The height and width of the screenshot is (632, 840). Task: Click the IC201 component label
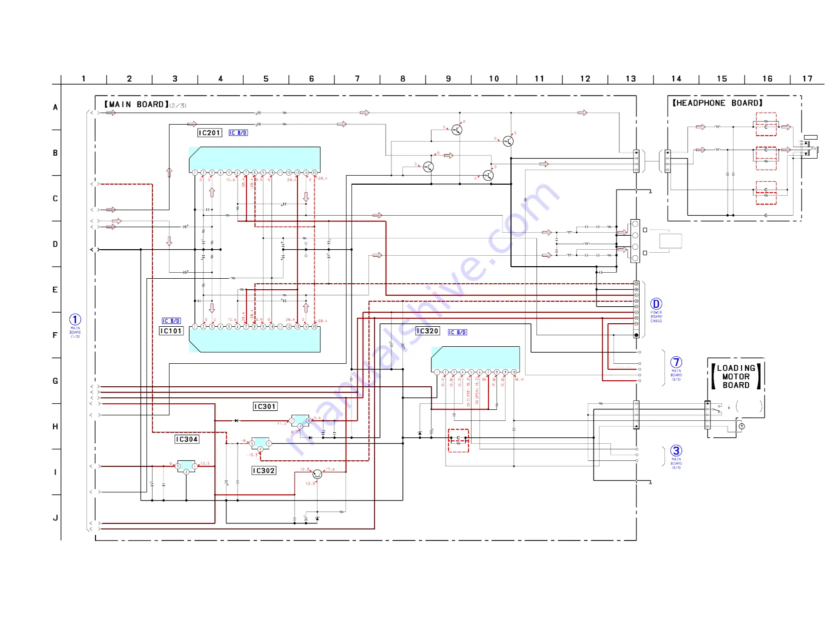click(209, 133)
